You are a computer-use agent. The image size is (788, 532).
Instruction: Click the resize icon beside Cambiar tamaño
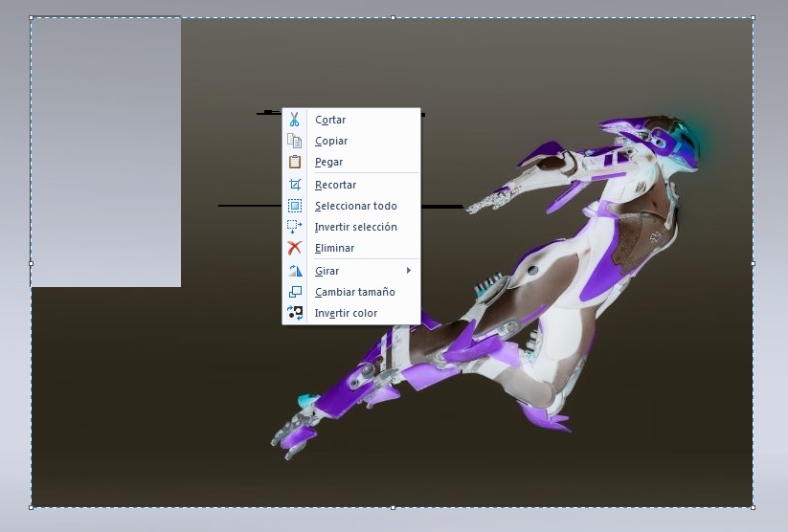(x=295, y=292)
